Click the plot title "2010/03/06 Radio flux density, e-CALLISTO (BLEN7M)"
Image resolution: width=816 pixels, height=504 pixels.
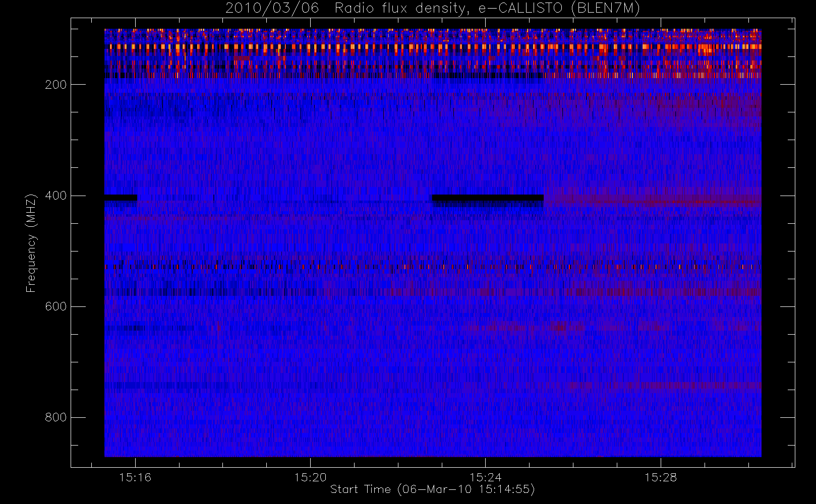coord(433,8)
